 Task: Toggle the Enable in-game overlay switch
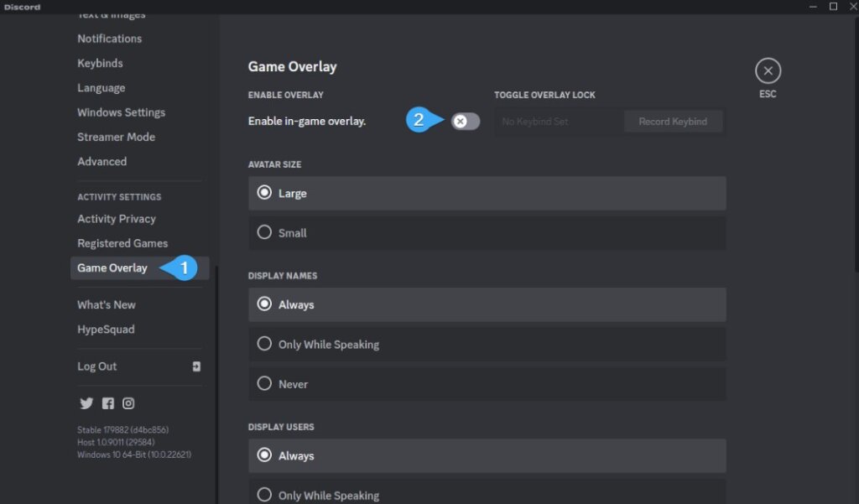(465, 121)
